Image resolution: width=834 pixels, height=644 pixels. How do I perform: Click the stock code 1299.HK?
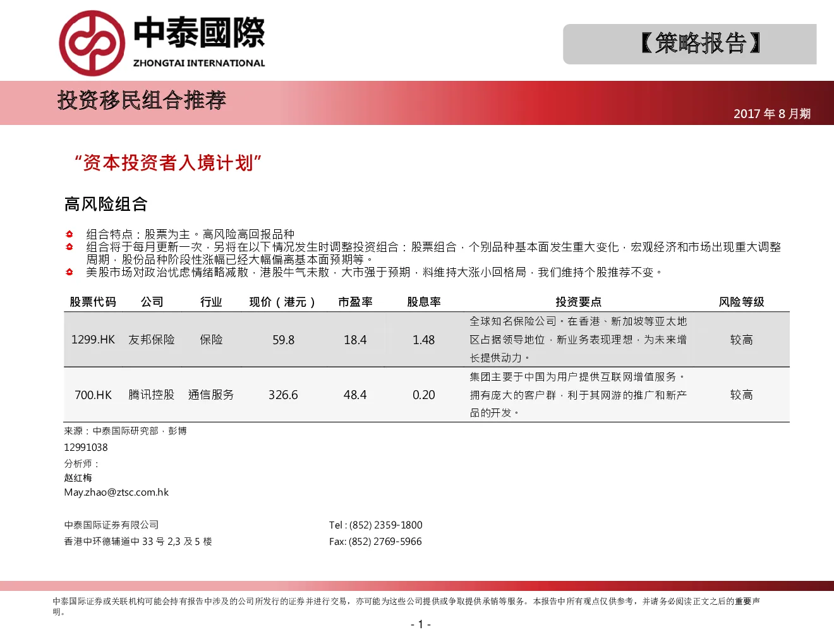pos(93,340)
